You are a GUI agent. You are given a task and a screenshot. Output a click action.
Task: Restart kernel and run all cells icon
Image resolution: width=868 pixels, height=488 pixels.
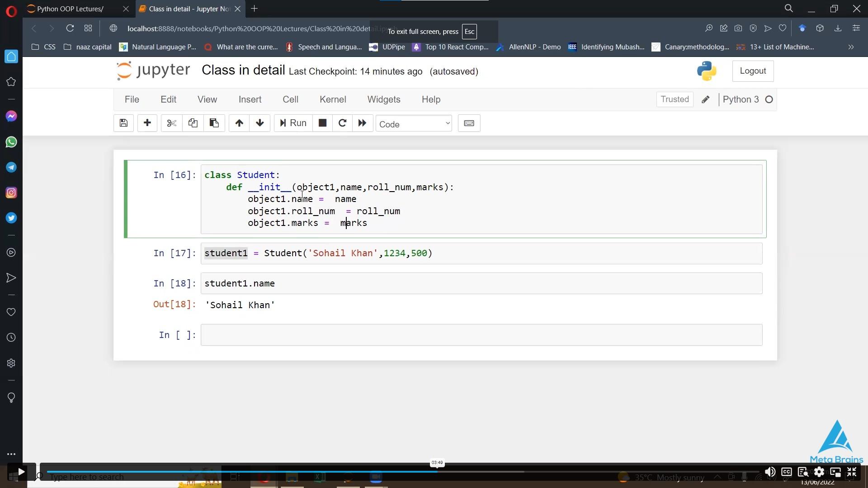362,123
